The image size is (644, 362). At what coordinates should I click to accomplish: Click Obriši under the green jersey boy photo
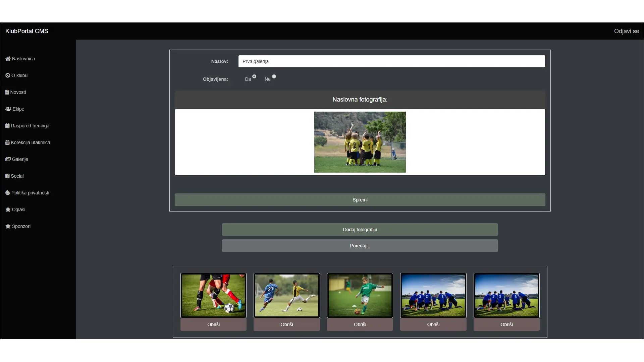pos(360,324)
